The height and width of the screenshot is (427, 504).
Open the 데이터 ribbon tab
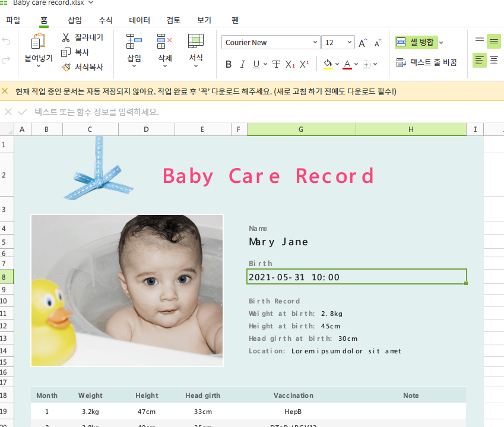click(139, 20)
